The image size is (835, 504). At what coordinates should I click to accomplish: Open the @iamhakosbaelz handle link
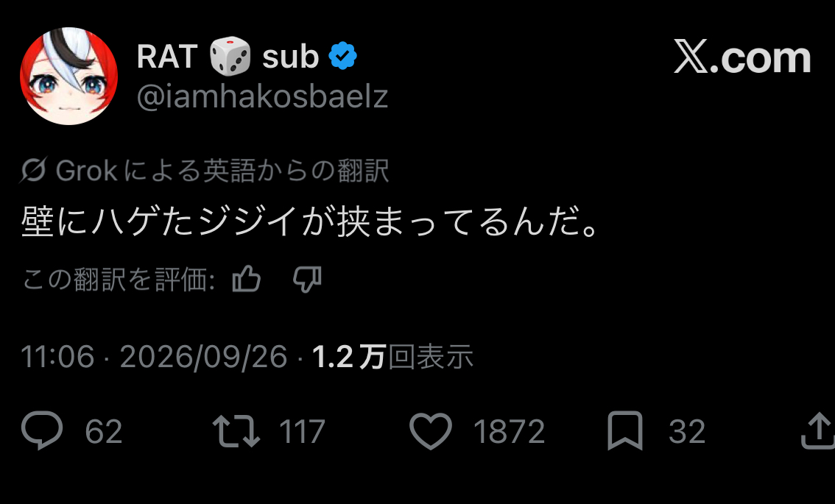(263, 96)
